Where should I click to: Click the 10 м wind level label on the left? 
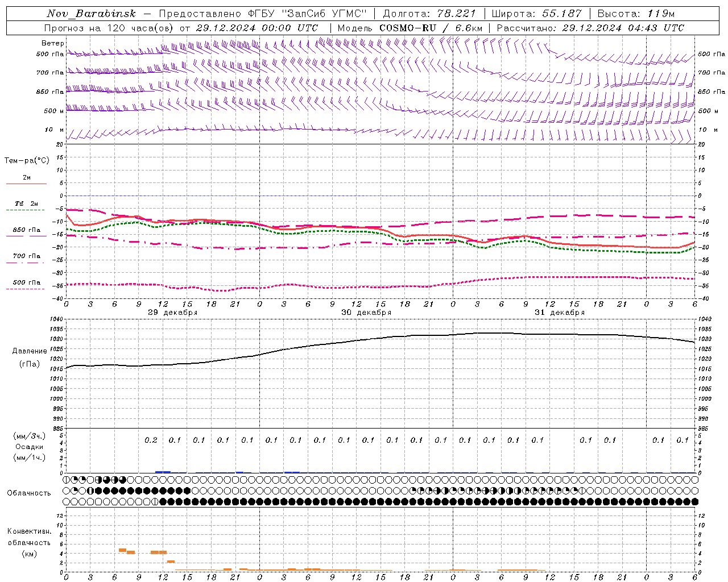[x=55, y=130]
